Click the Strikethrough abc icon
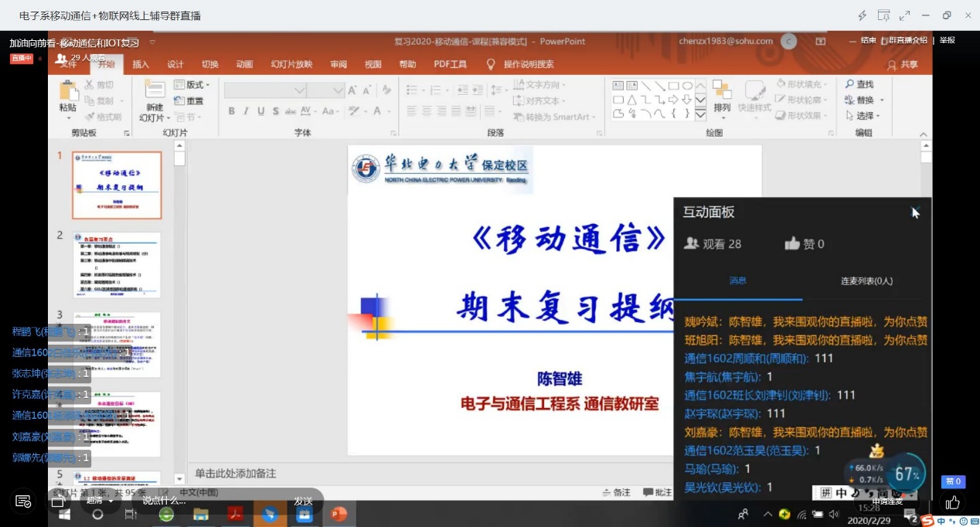The width and height of the screenshot is (980, 527). tap(291, 111)
